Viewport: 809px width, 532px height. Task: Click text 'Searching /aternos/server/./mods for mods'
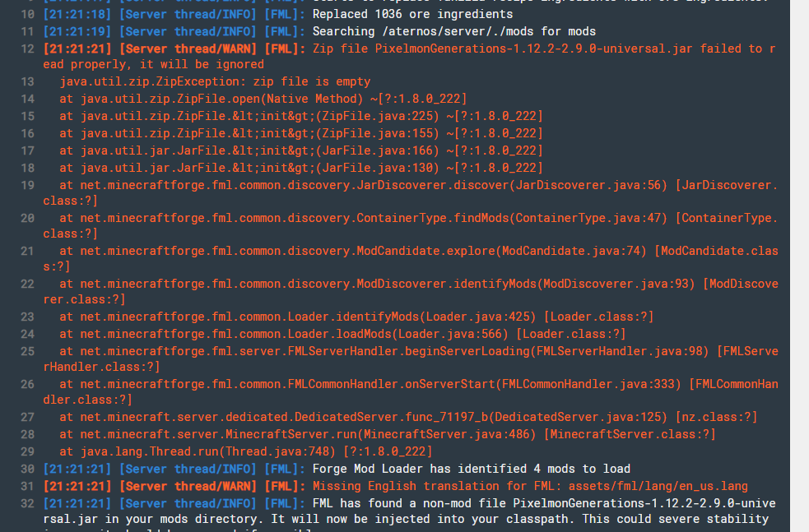pyautogui.click(x=454, y=32)
